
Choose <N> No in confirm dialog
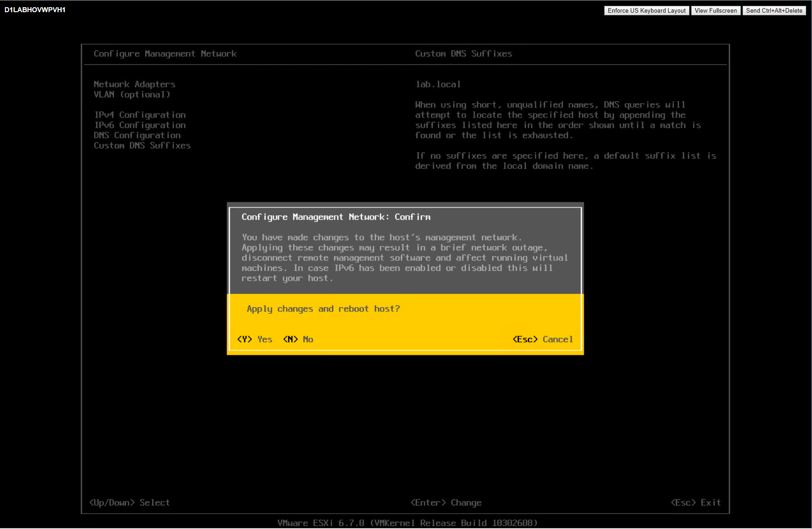pos(298,339)
